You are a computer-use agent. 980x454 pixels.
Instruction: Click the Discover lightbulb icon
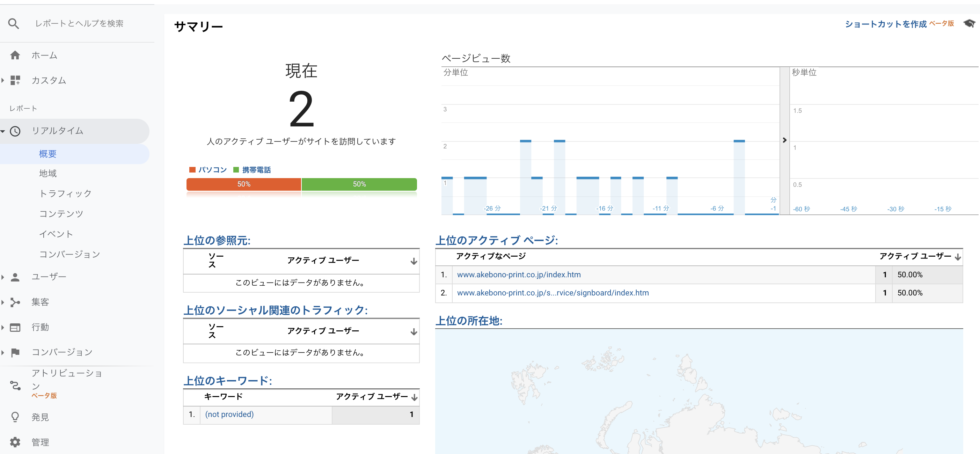click(15, 417)
